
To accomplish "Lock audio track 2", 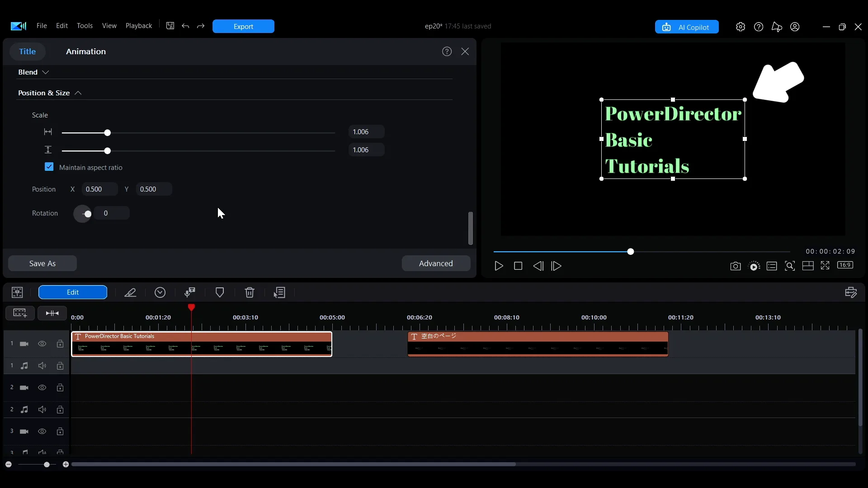I will pyautogui.click(x=60, y=409).
